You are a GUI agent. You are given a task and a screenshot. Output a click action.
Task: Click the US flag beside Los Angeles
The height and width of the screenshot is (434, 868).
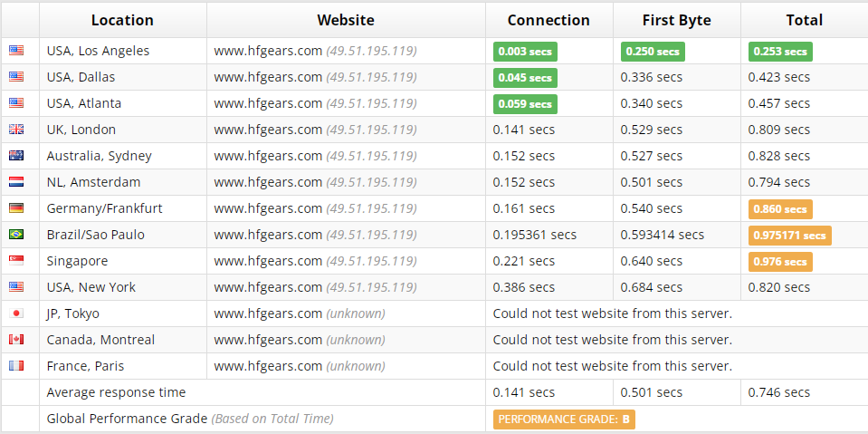pyautogui.click(x=16, y=51)
